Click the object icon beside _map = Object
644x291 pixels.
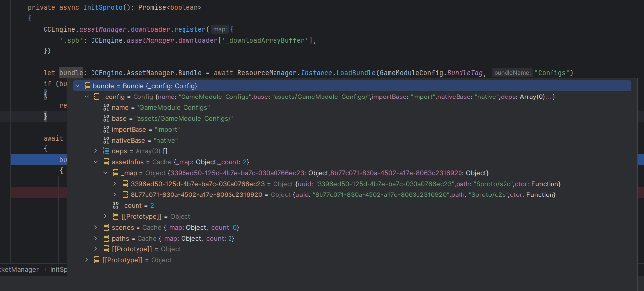coord(116,173)
